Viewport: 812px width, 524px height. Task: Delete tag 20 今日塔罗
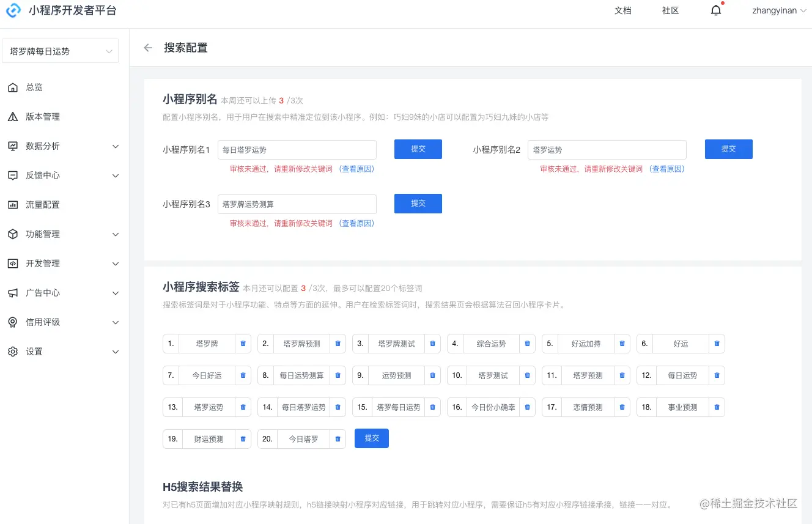tap(338, 439)
